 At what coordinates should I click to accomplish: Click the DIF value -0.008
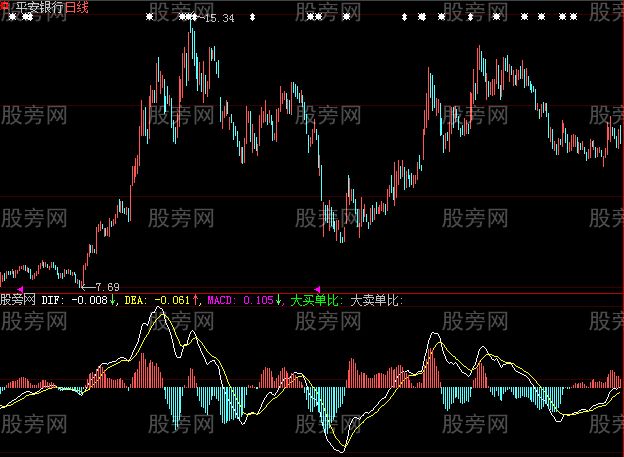tap(90, 300)
